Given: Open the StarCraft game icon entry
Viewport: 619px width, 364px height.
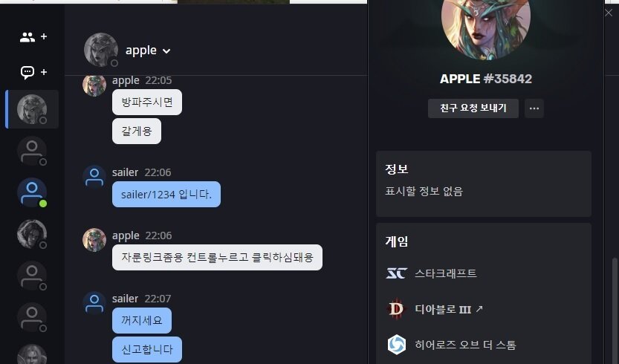Looking at the screenshot, I should (396, 273).
